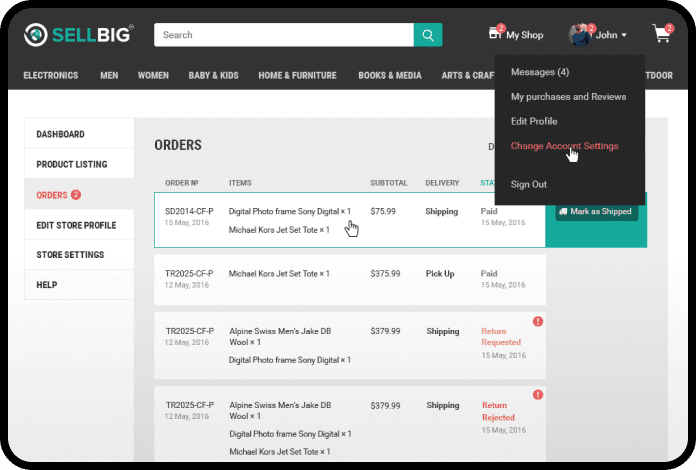
Task: Go to Dashboard in sidebar
Action: pyautogui.click(x=79, y=134)
